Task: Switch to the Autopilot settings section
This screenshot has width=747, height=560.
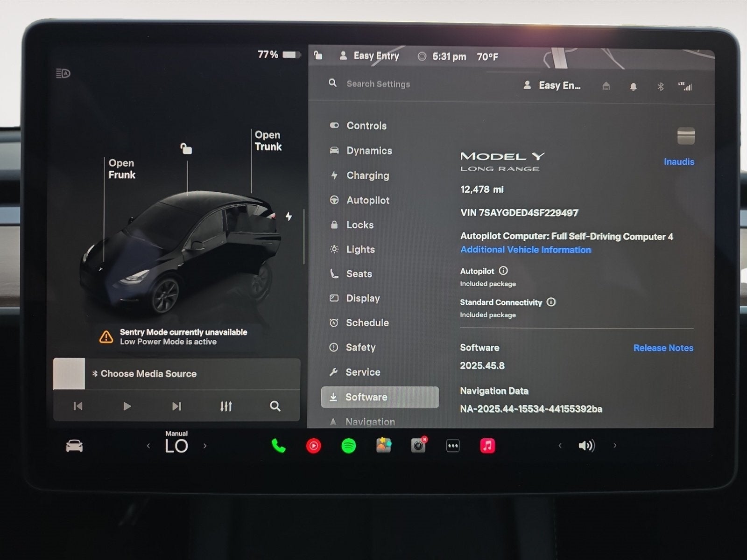Action: pos(367,200)
